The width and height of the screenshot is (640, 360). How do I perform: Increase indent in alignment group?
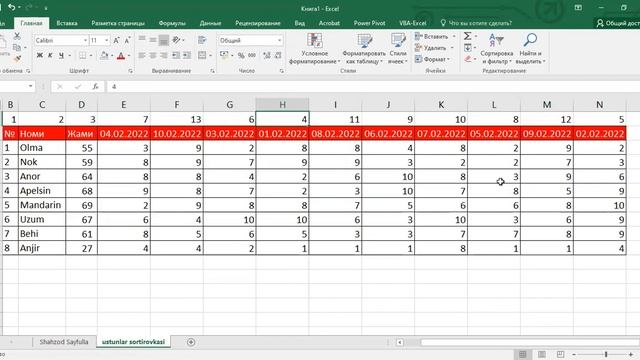click(187, 55)
